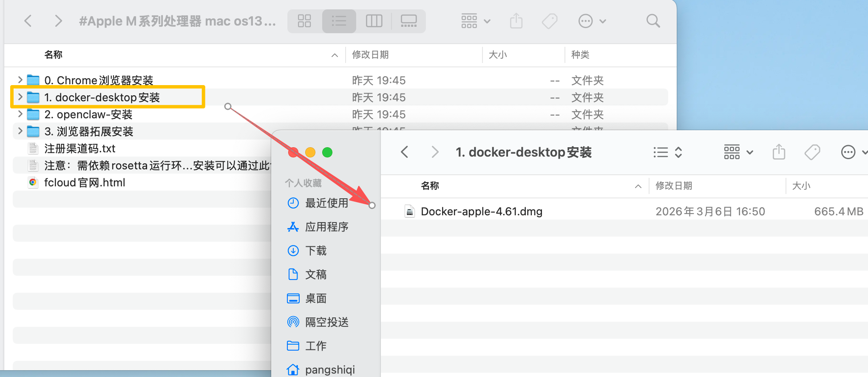Switch to column view
The height and width of the screenshot is (377, 868).
(x=374, y=21)
